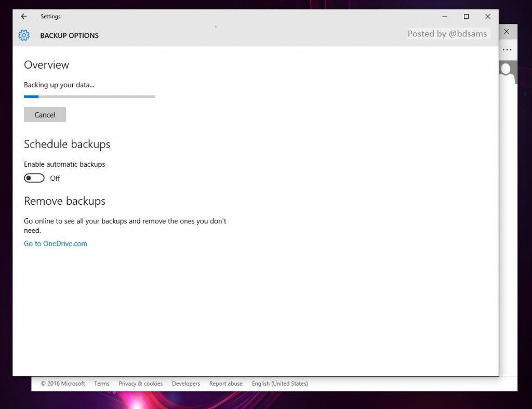Open the three-dot menu in background window
This screenshot has width=532, height=409.
507,50
